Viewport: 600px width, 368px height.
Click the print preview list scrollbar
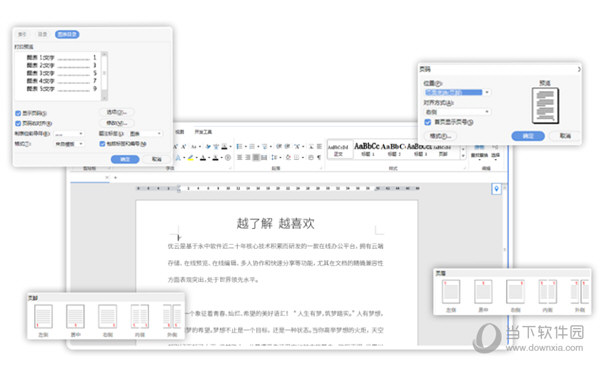point(104,76)
